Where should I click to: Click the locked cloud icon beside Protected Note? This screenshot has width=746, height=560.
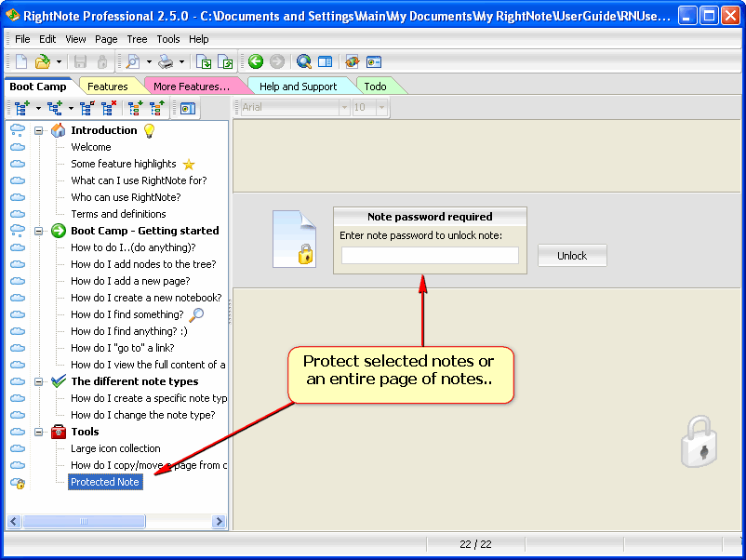(x=18, y=484)
